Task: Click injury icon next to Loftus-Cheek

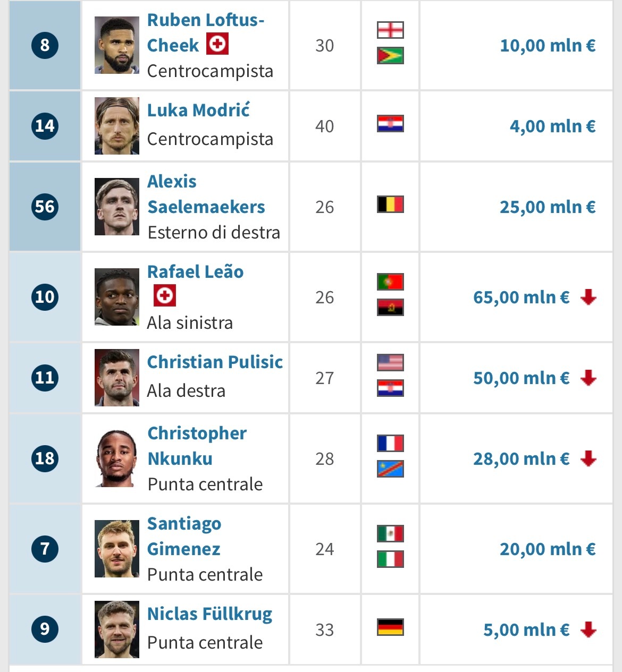Action: 217,44
